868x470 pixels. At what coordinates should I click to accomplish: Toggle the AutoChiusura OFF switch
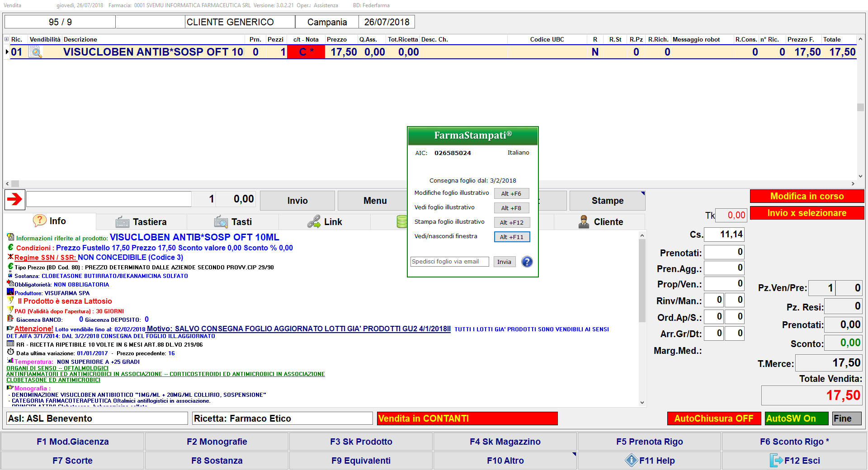click(x=713, y=418)
